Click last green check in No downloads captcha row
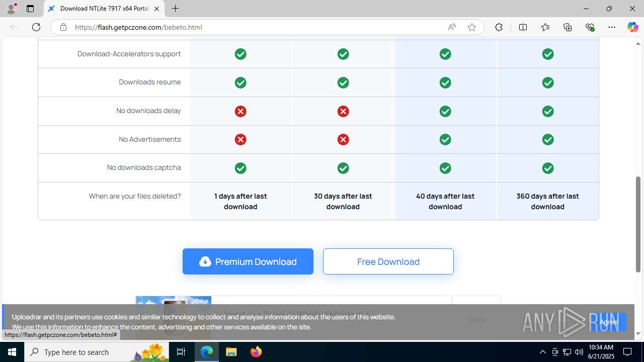Screen dimensions: 644x362 point(548,168)
